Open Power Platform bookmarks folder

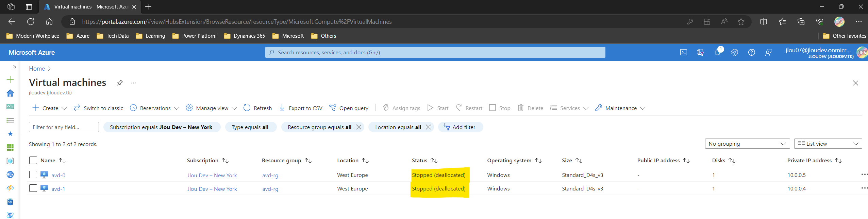pos(195,36)
